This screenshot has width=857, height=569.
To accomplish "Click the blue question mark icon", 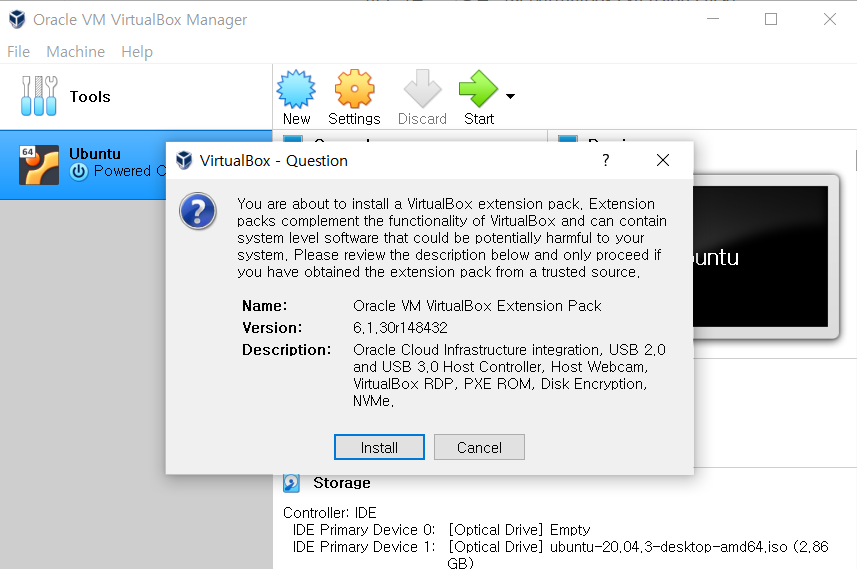I will pyautogui.click(x=198, y=210).
